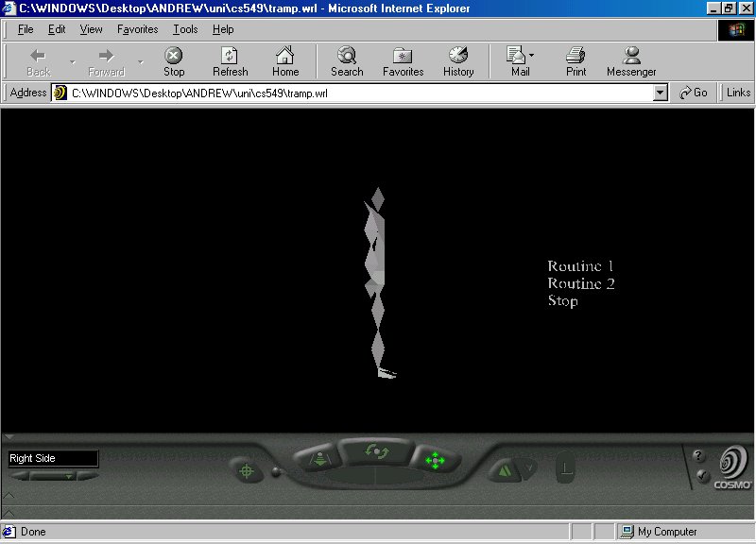
Task: Click the 3D figure model
Action: click(x=377, y=284)
